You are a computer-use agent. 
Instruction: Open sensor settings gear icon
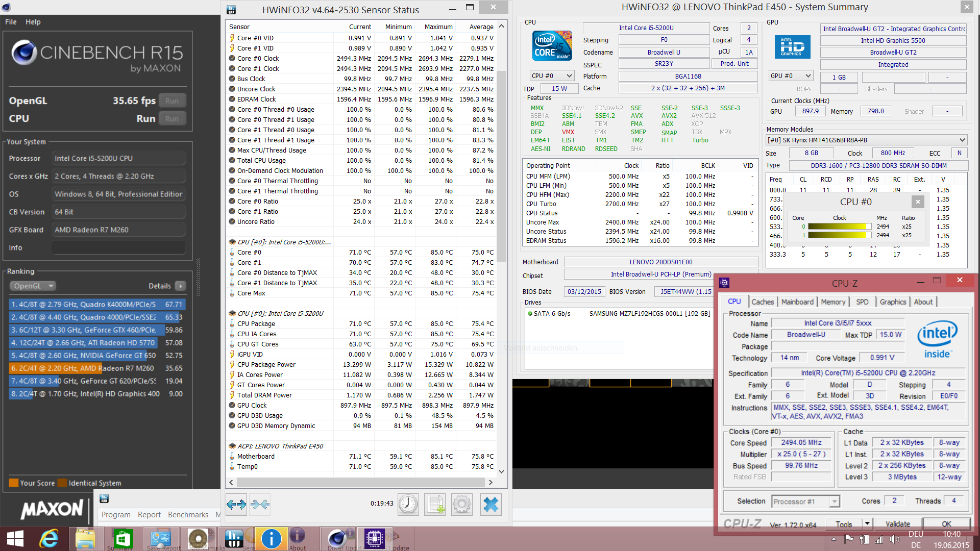coord(462,505)
